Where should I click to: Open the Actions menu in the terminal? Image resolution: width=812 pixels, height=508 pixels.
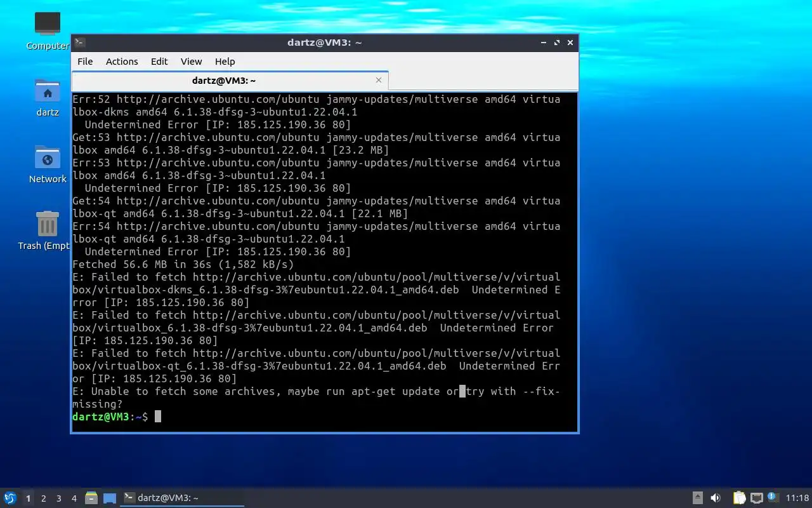point(122,62)
